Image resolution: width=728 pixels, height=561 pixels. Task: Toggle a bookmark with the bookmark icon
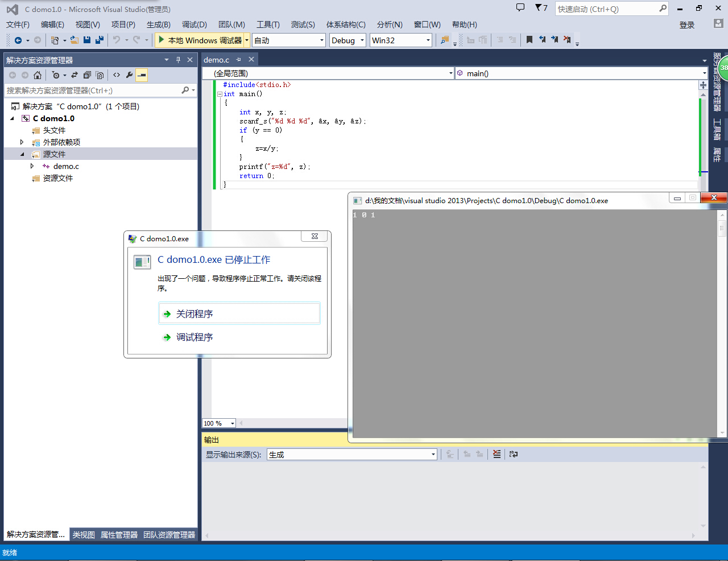[x=530, y=40]
